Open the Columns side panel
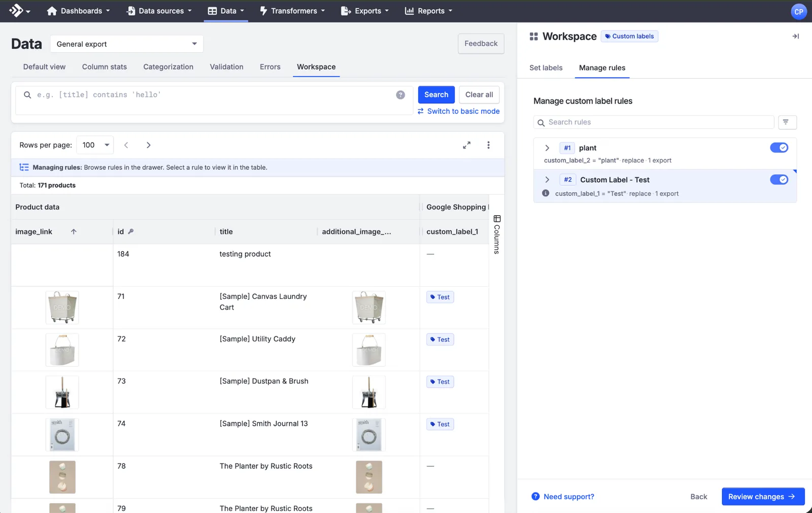This screenshot has width=812, height=513. pyautogui.click(x=497, y=234)
